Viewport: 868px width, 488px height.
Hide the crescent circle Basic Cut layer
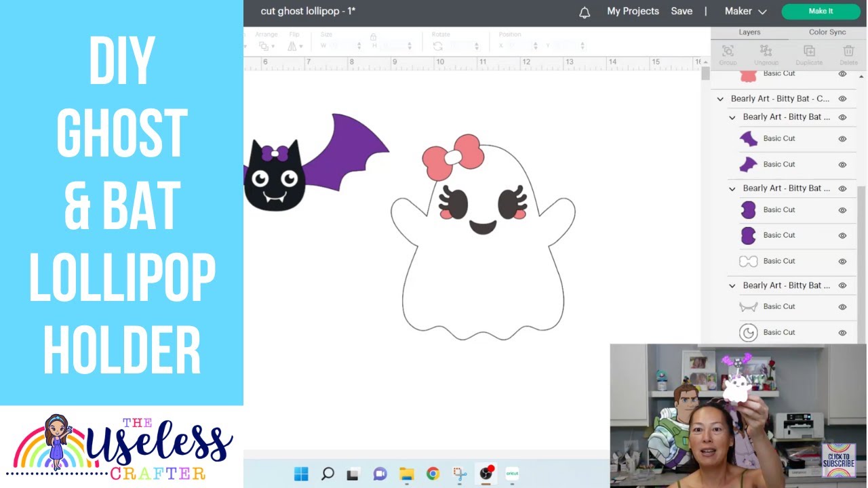pos(842,333)
